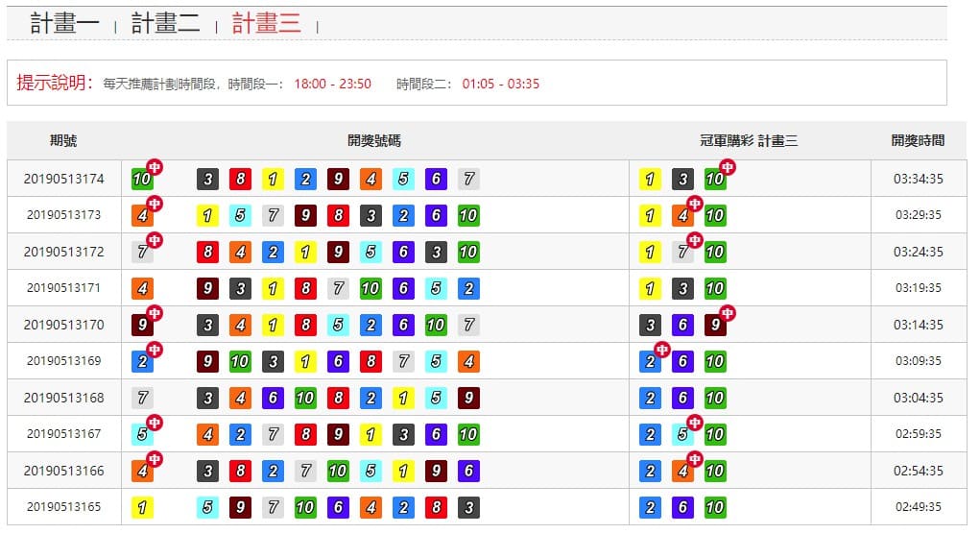Click the 開獎號碼 column header
The width and height of the screenshot is (980, 534).
(374, 140)
